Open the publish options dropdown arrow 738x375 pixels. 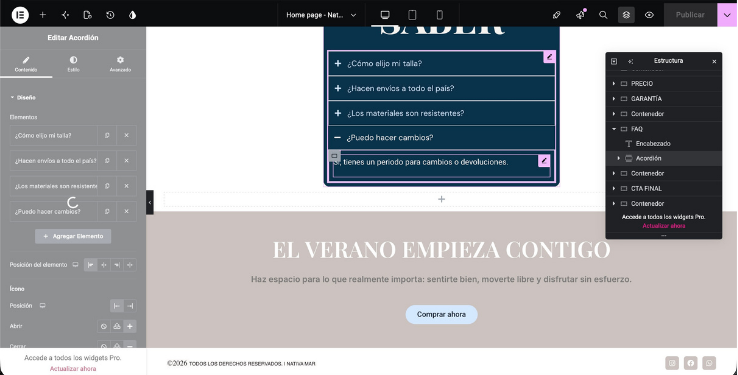pos(727,15)
